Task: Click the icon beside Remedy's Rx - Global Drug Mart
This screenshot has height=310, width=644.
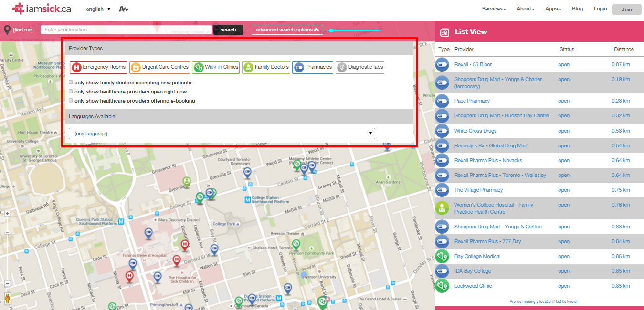Action: pyautogui.click(x=442, y=145)
